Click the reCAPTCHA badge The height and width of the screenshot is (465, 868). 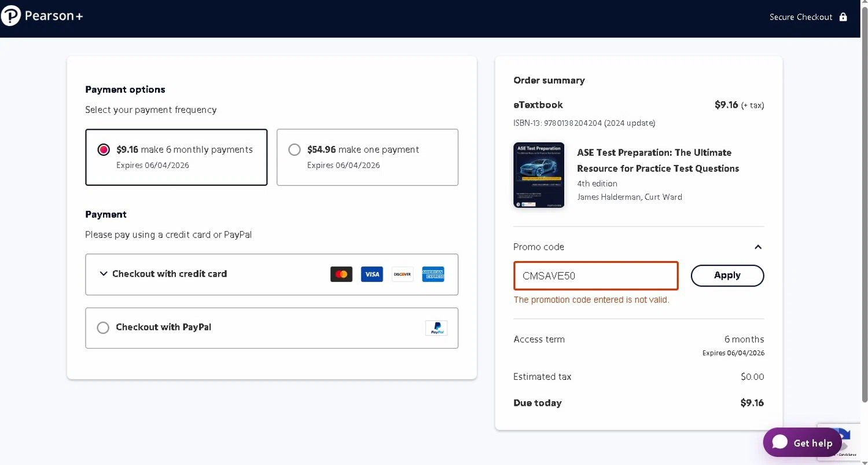[848, 442]
